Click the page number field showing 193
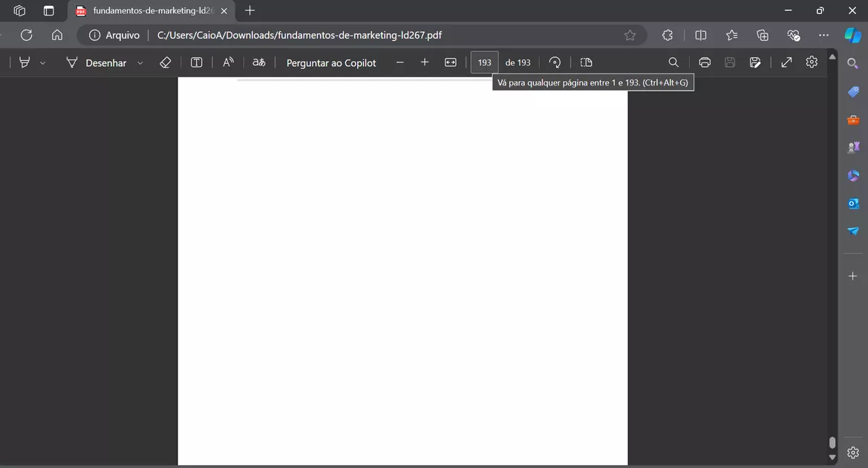Screen dimensions: 868x468 point(484,62)
